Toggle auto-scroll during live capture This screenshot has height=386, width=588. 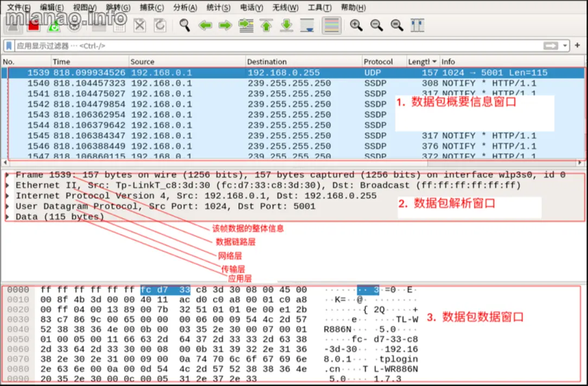tap(307, 26)
